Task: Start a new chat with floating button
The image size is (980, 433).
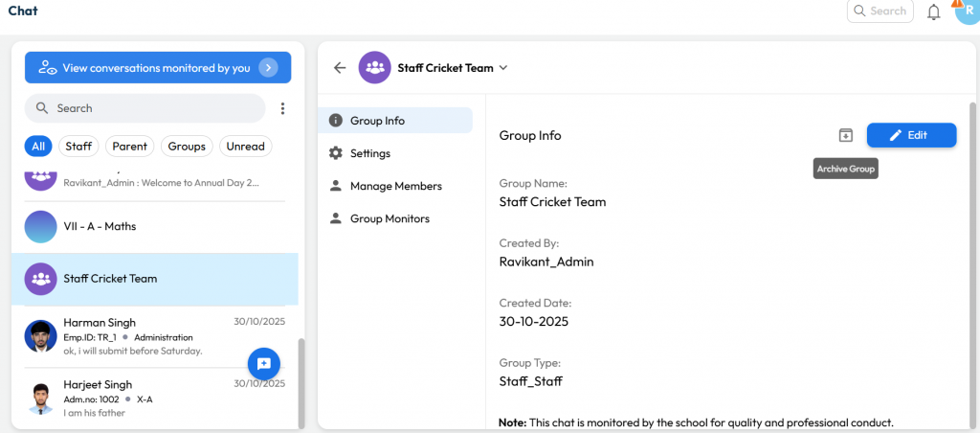Action: click(x=263, y=363)
